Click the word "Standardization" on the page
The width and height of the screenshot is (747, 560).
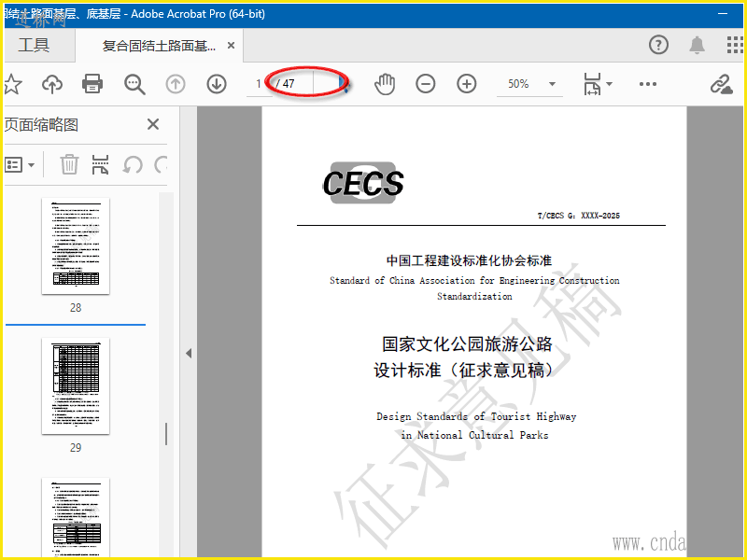coord(474,296)
